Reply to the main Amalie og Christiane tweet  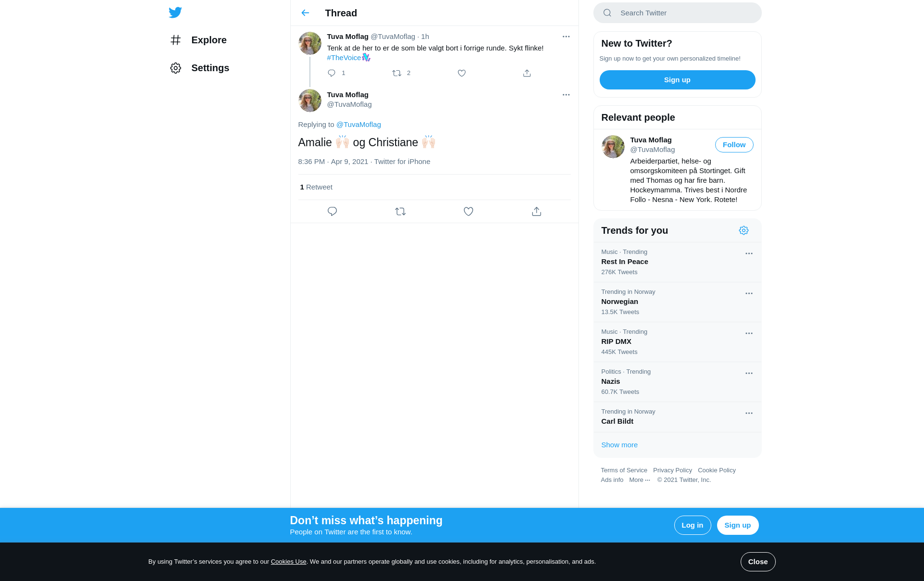coord(332,212)
